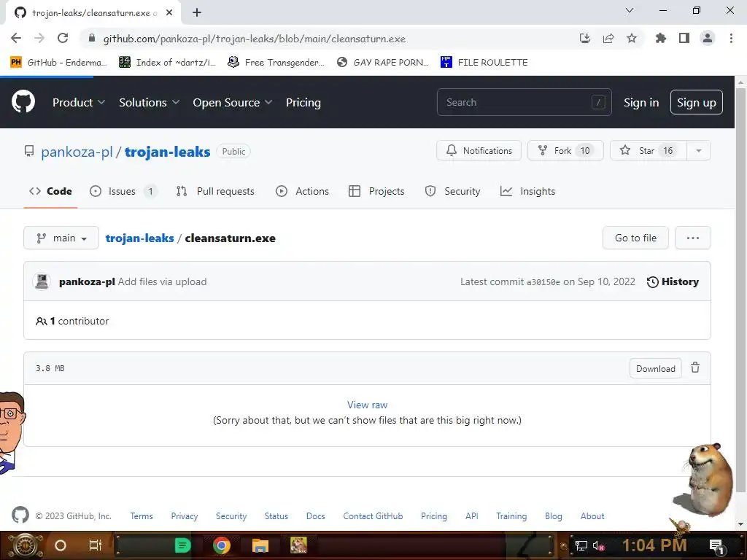
Task: Click the Go to file button
Action: point(635,238)
